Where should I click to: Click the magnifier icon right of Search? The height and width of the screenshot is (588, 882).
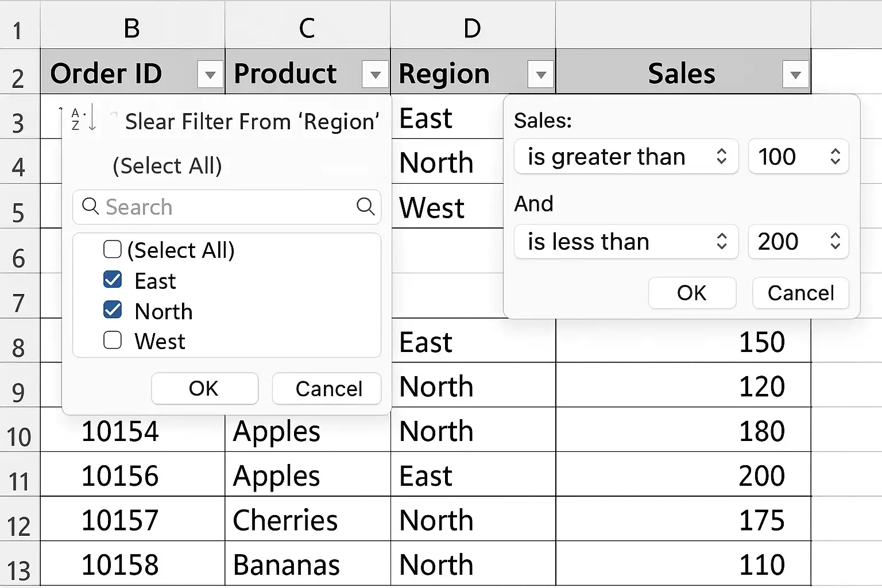pyautogui.click(x=366, y=206)
